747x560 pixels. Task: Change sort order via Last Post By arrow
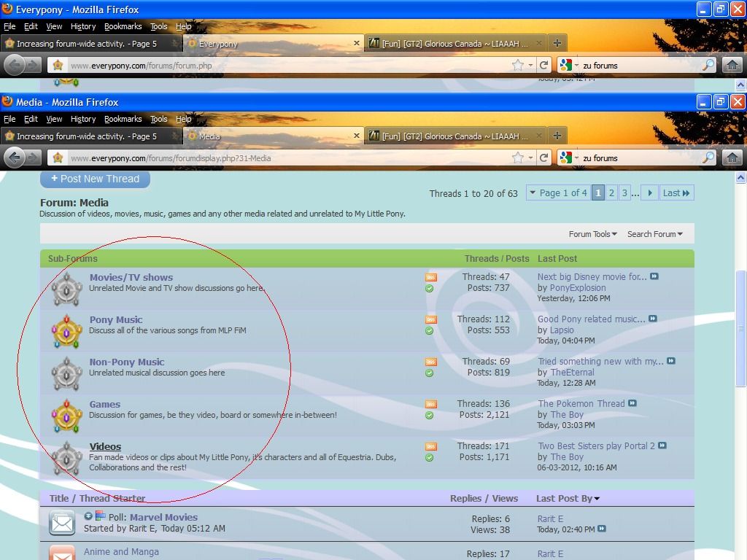[x=597, y=499]
